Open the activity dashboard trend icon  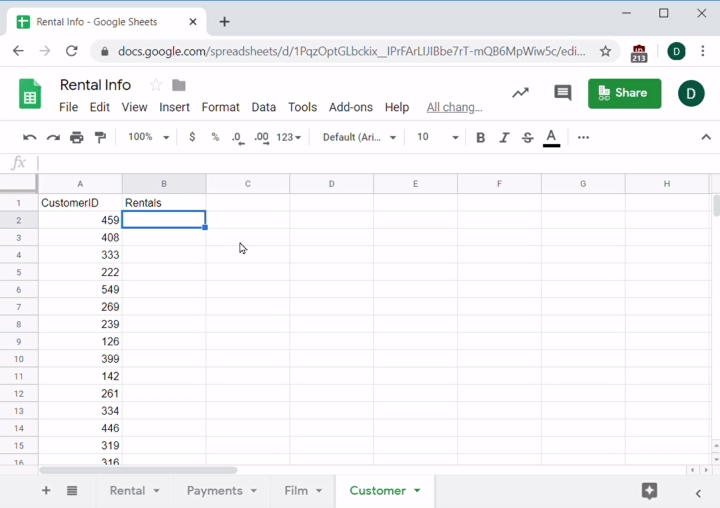tap(520, 93)
